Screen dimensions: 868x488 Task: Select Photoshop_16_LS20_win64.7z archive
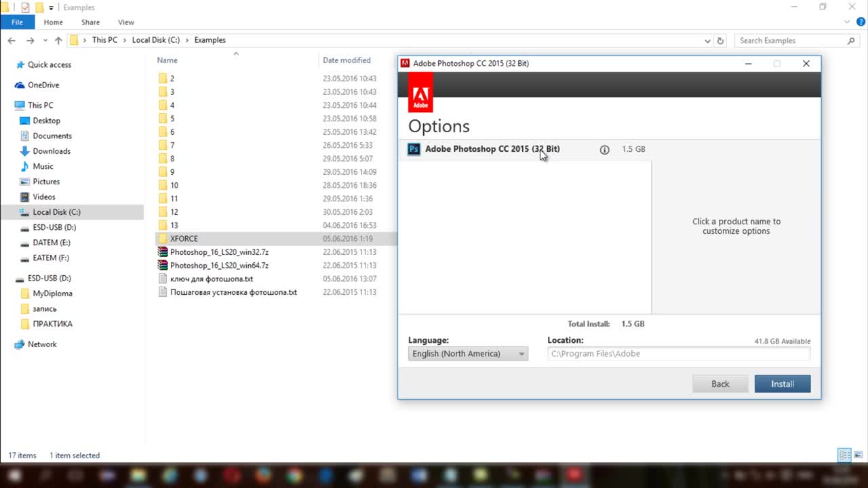(x=219, y=266)
